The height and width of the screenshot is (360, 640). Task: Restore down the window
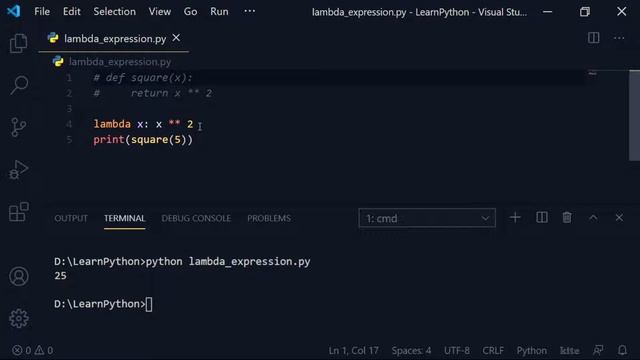point(584,11)
